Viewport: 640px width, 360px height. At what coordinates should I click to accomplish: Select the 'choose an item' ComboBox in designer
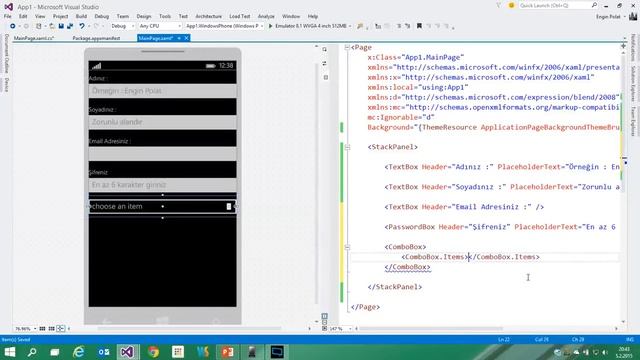(162, 207)
